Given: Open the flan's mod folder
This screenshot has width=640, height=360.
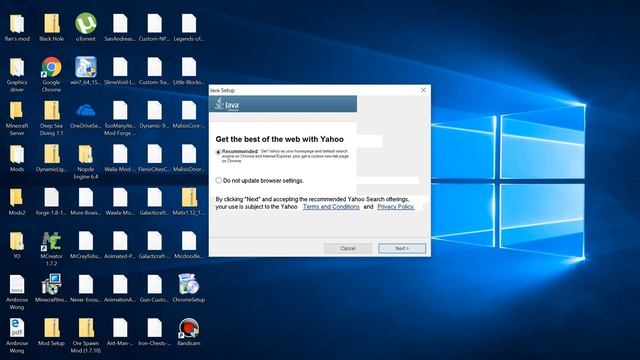Looking at the screenshot, I should (x=17, y=27).
